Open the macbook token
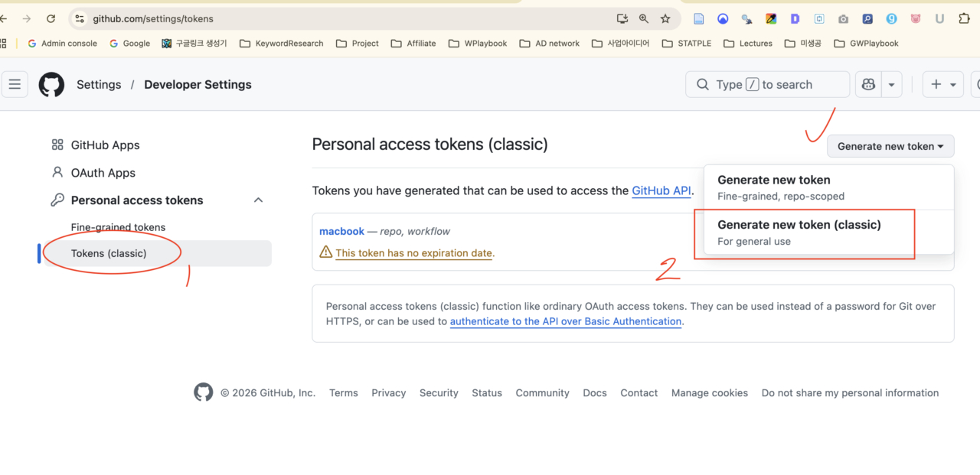Viewport: 980px width, 475px height. coord(341,231)
